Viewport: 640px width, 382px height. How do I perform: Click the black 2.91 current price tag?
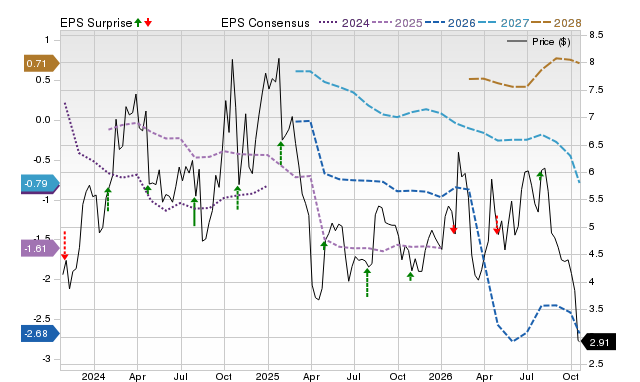[598, 342]
